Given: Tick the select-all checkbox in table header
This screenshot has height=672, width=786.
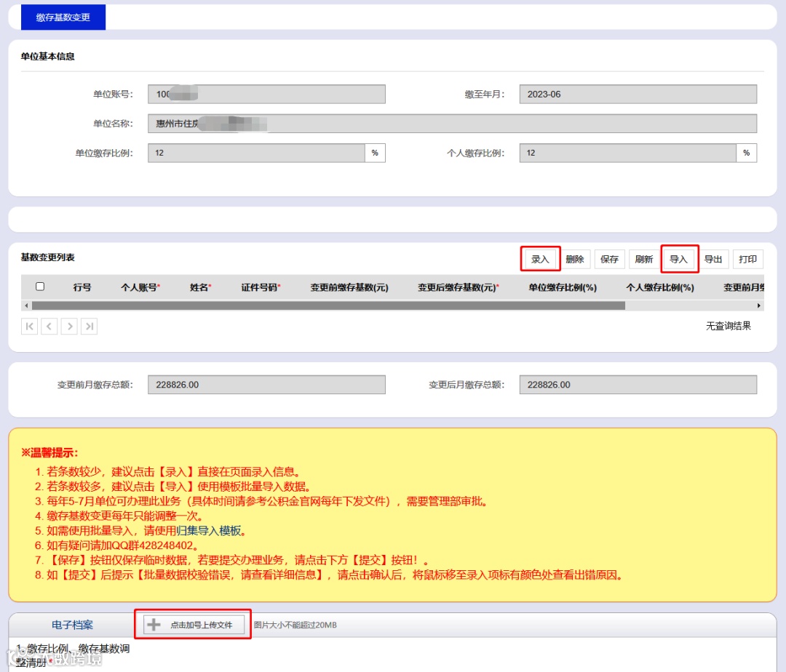Looking at the screenshot, I should point(40,287).
